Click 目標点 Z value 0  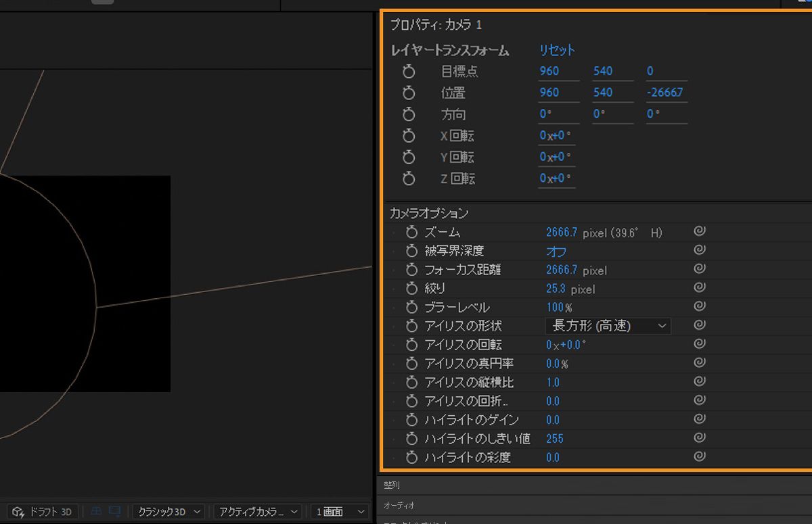point(650,71)
